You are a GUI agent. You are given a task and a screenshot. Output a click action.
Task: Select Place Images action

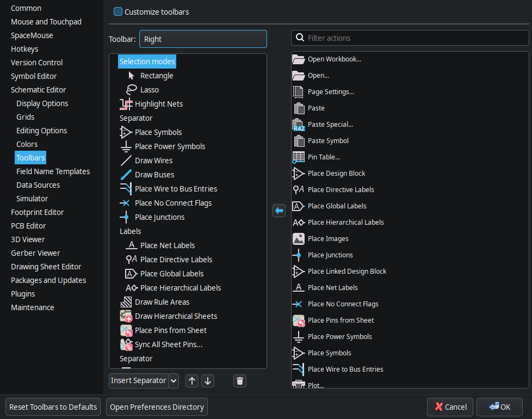328,239
